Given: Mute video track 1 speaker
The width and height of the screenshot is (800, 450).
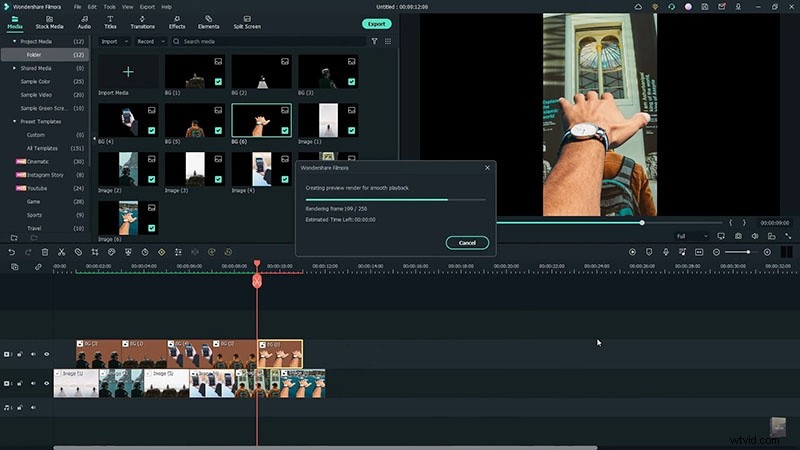Looking at the screenshot, I should pos(33,383).
